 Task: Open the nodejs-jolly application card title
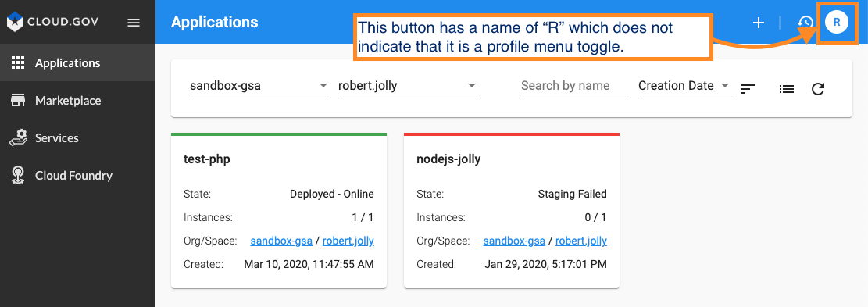(x=448, y=160)
